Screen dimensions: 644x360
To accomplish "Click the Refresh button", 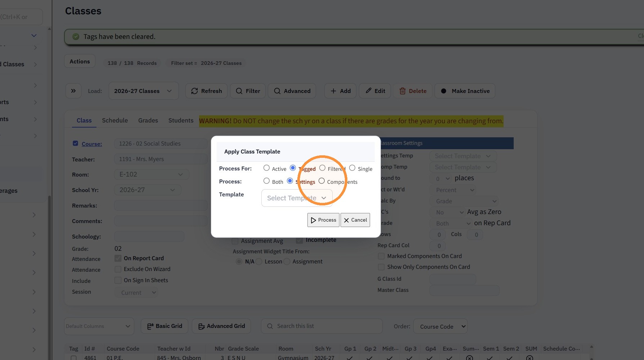I will point(206,91).
